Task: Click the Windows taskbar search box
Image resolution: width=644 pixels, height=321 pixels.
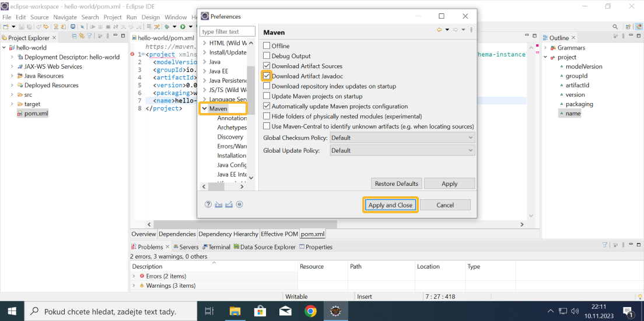Action: click(110, 311)
